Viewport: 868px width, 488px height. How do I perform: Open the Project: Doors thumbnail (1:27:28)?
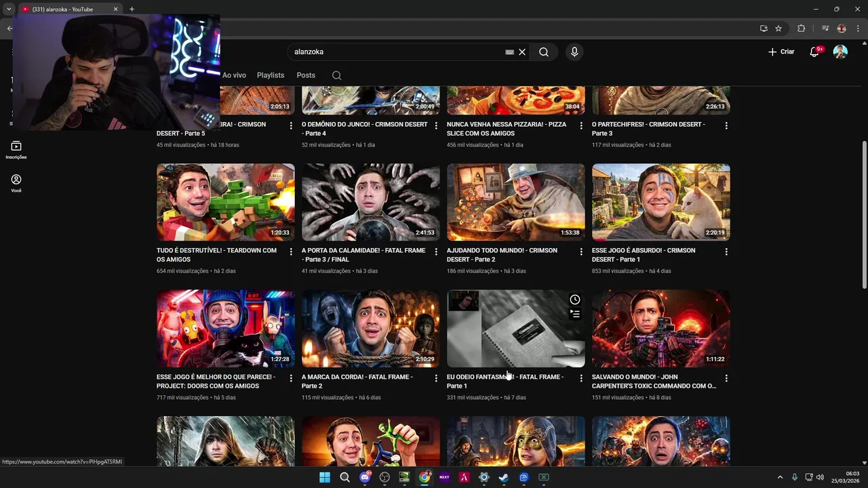coord(226,329)
